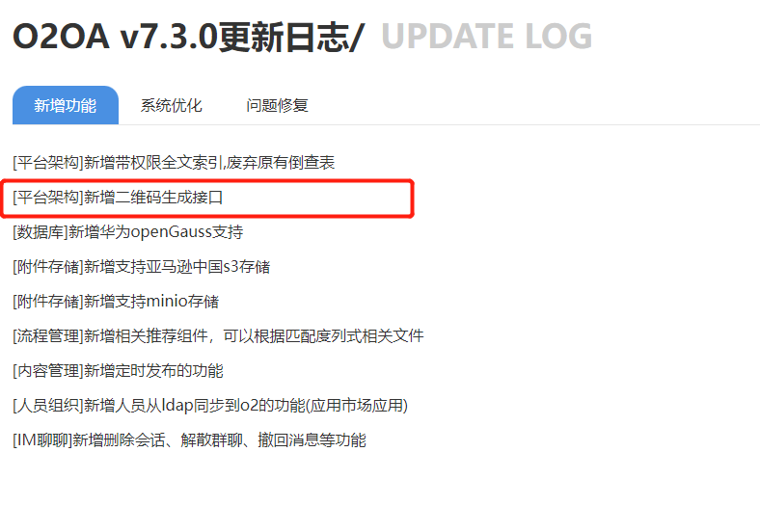Select highlighted entry 新增二维码生成接口
Viewport: 760px width, 532px height.
click(118, 198)
